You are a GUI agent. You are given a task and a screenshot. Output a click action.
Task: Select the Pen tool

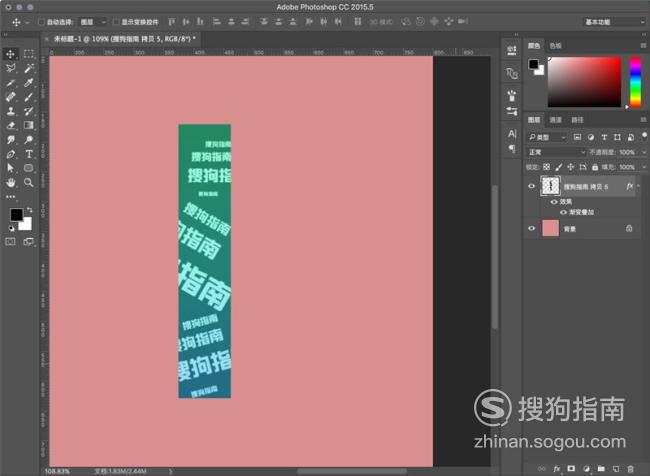(x=10, y=154)
